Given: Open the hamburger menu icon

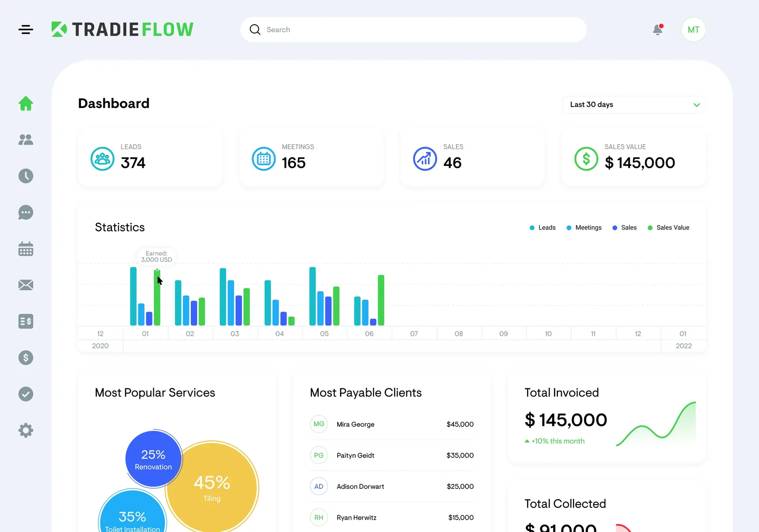Looking at the screenshot, I should point(26,29).
